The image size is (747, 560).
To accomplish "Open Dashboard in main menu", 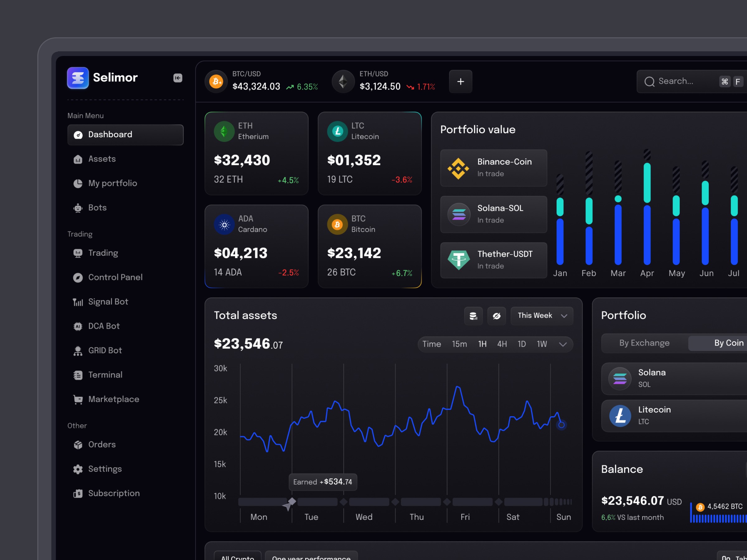I will pos(126,135).
